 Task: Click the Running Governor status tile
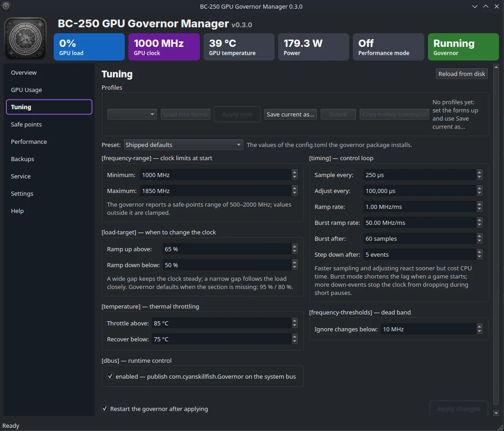pos(463,47)
